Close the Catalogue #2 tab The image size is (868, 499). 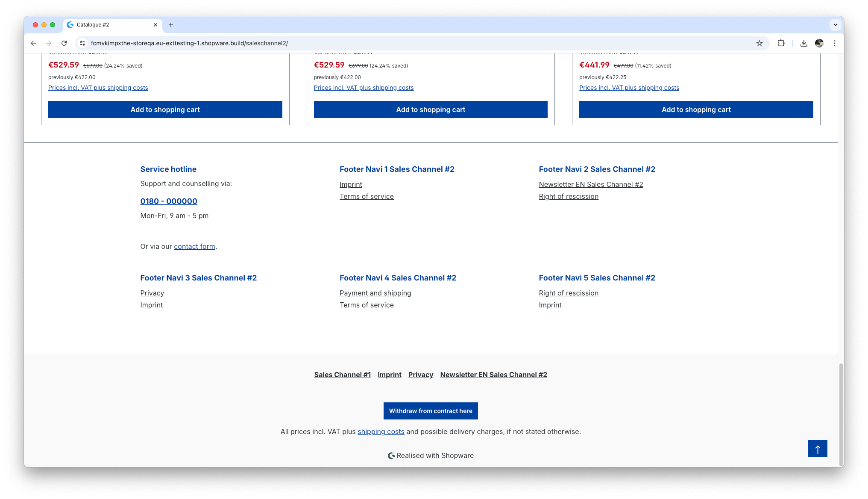[155, 25]
